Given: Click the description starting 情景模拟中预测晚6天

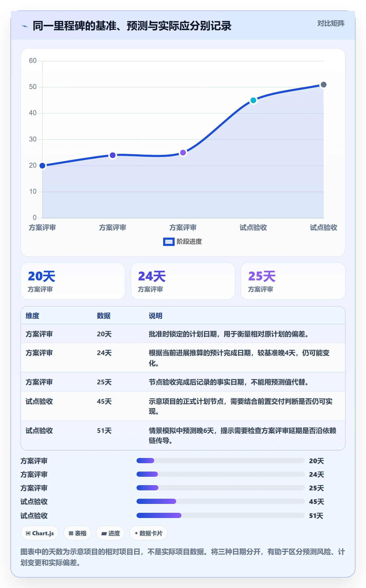Looking at the screenshot, I should (x=243, y=436).
